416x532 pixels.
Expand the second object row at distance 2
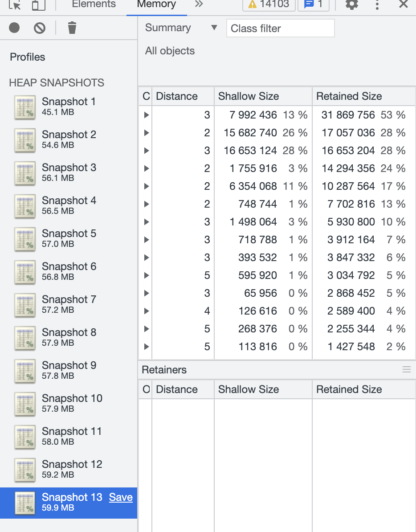[147, 168]
